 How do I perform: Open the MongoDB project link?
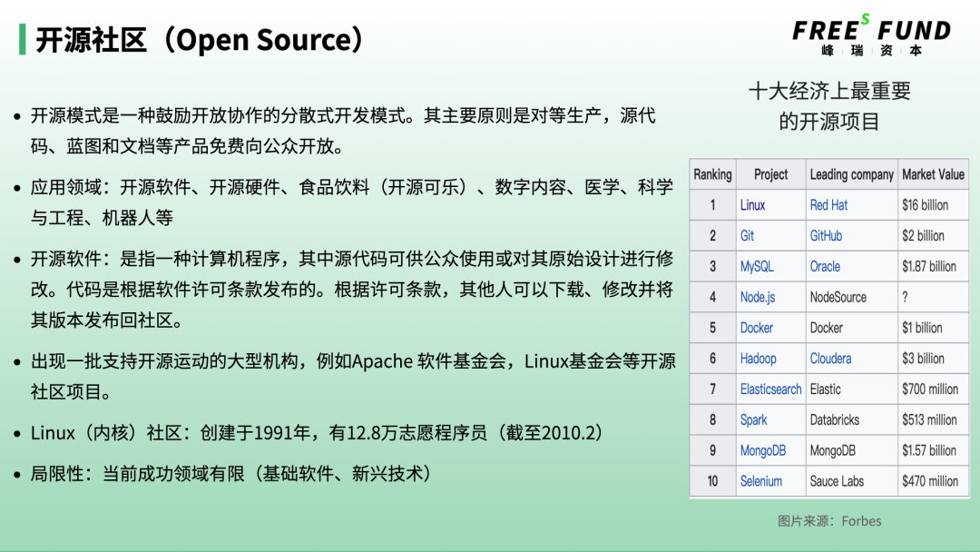click(x=762, y=450)
